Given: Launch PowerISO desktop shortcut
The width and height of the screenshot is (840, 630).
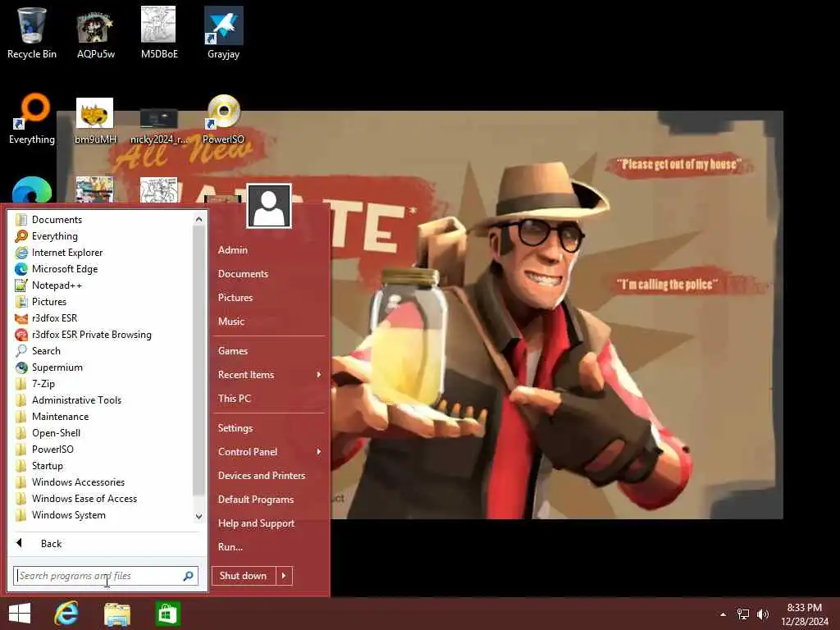Looking at the screenshot, I should tap(223, 119).
